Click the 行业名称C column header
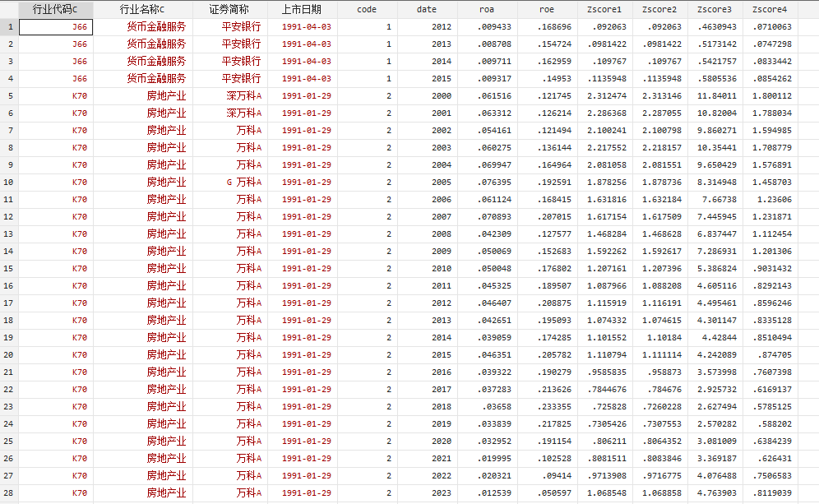 [142, 10]
